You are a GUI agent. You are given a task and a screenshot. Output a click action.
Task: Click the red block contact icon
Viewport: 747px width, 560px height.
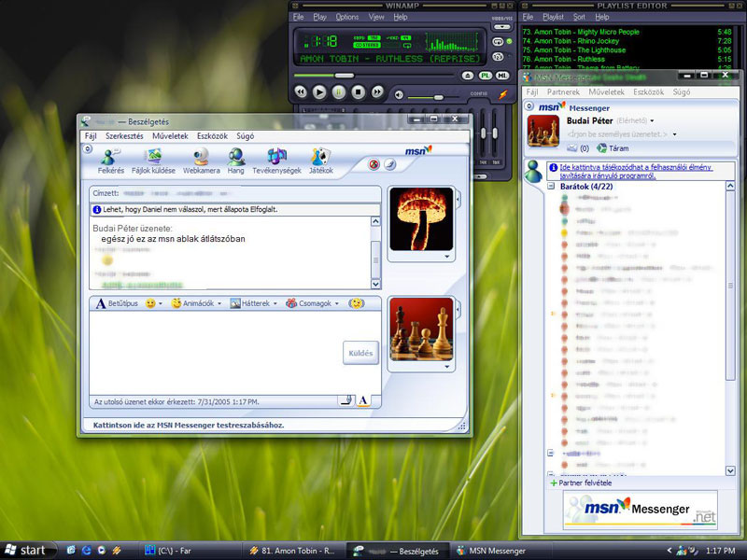coord(374,165)
